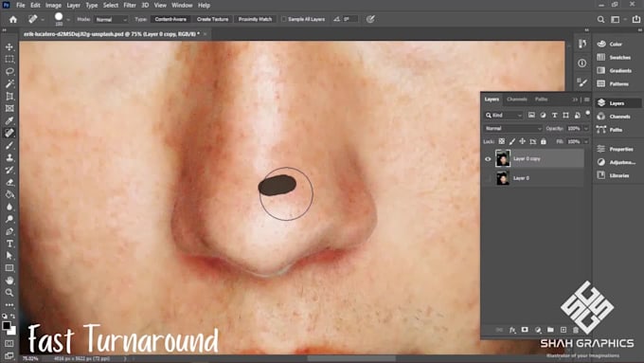Click the Home icon in options bar
Image resolution: width=644 pixels, height=363 pixels.
pyautogui.click(x=13, y=19)
